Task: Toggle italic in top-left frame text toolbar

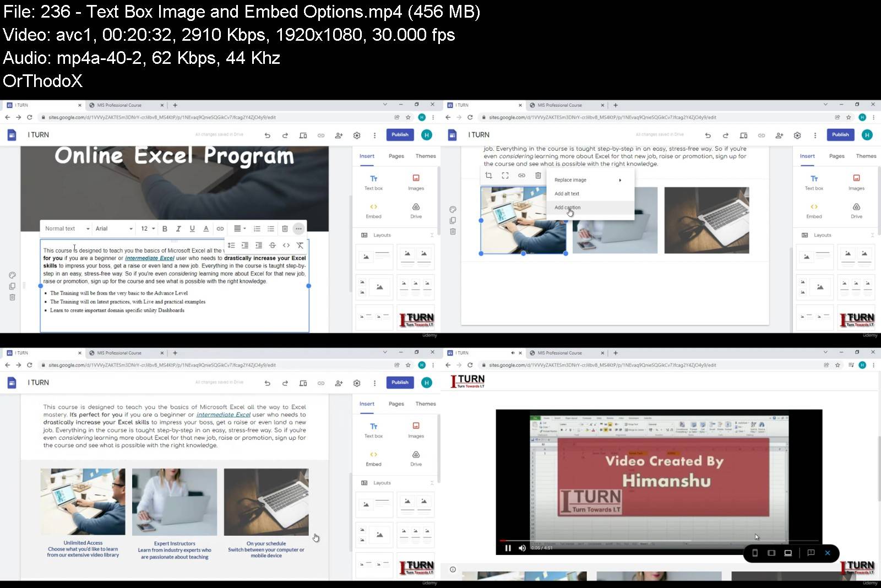Action: tap(178, 228)
